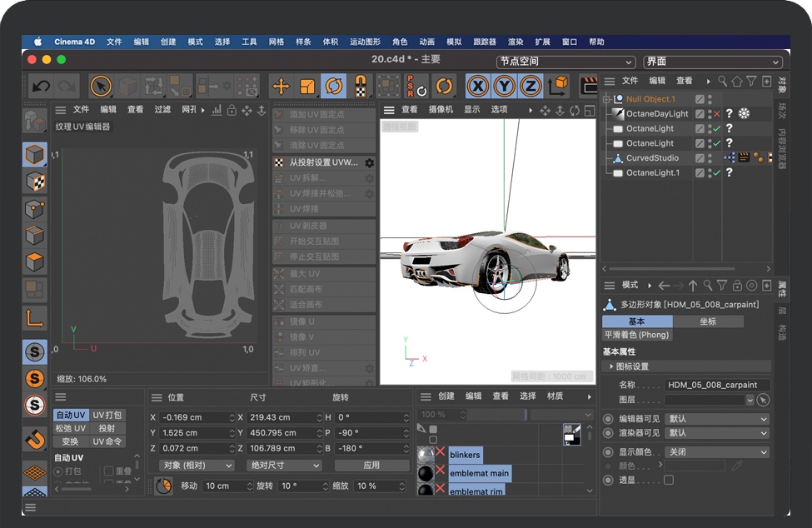Screen dimensions: 812x528
Task: Click the red X toggle on OctaneDayLight
Action: click(x=718, y=113)
